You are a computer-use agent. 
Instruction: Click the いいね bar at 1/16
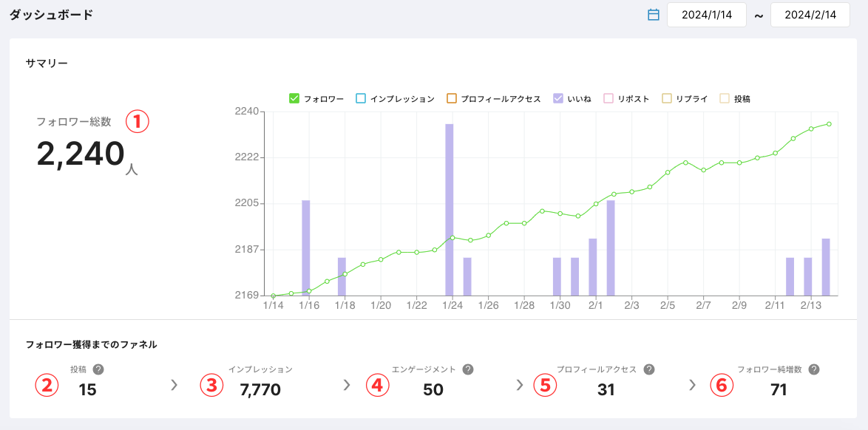(306, 248)
